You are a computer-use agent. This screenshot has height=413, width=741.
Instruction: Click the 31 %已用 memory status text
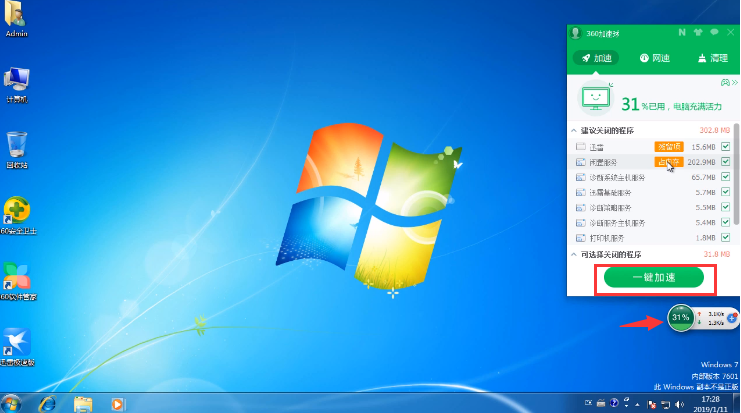pyautogui.click(x=672, y=104)
